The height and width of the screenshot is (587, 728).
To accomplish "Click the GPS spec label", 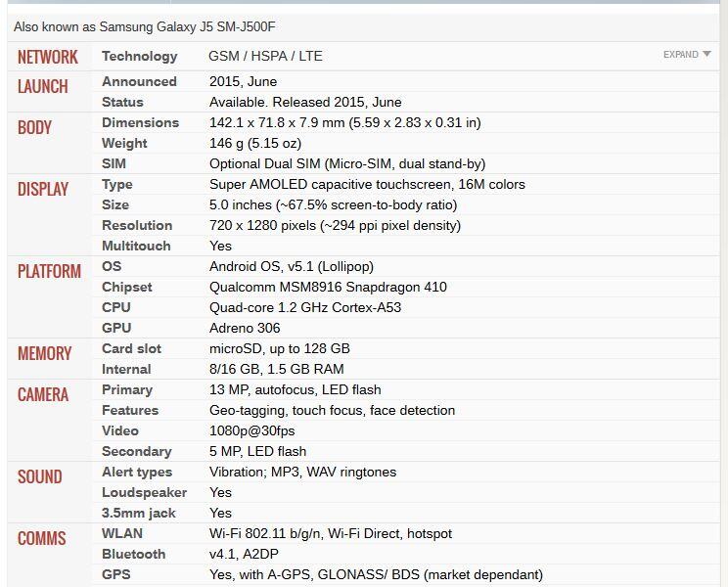I will pos(116,574).
